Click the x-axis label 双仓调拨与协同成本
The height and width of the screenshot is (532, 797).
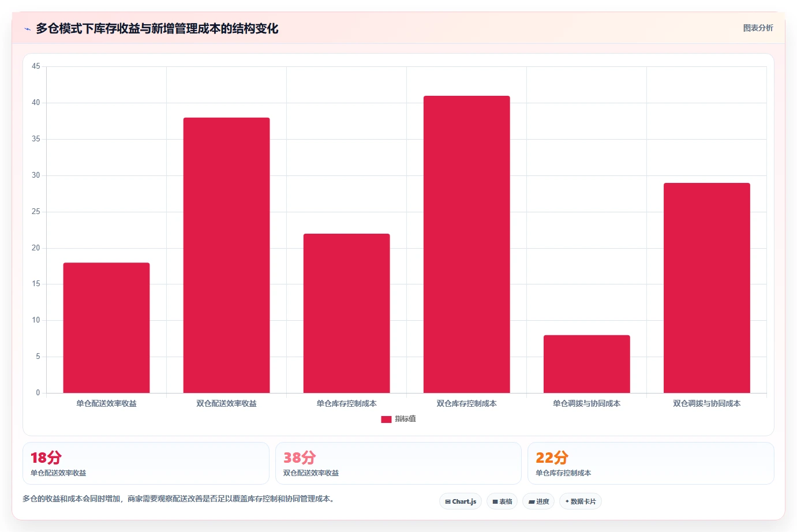click(706, 403)
